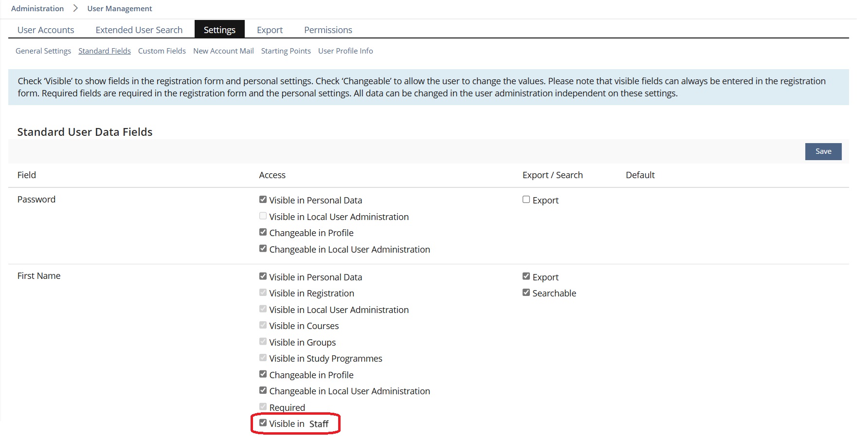
Task: Open Custom Fields sub-tab
Action: (162, 51)
